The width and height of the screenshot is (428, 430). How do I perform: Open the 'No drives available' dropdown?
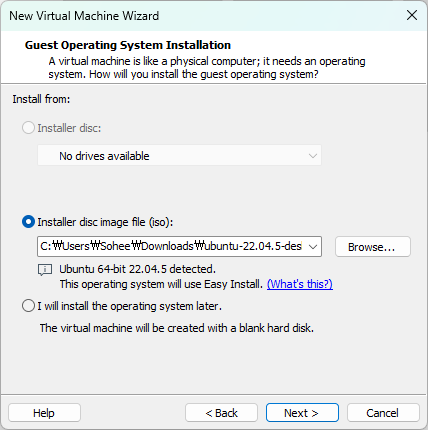pyautogui.click(x=179, y=156)
